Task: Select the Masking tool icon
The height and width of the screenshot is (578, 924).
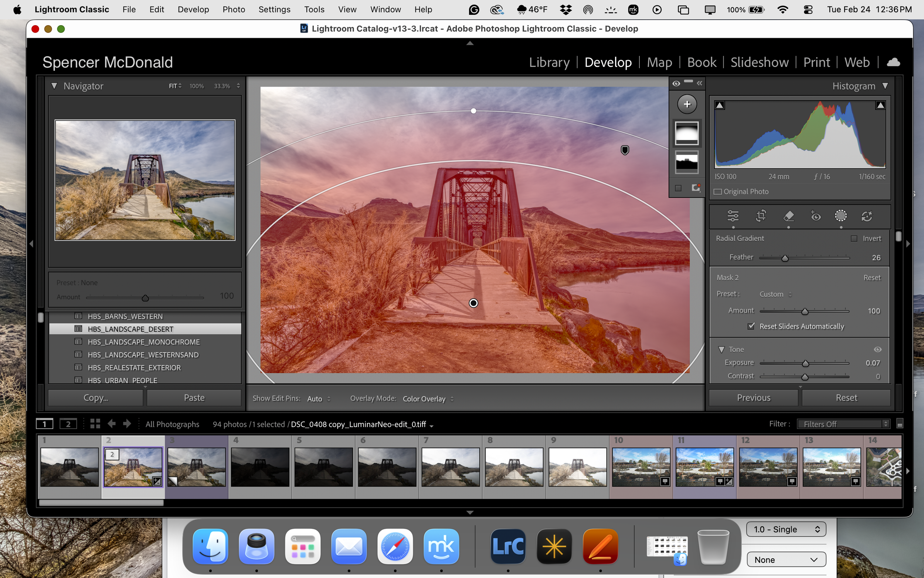Action: 841,216
